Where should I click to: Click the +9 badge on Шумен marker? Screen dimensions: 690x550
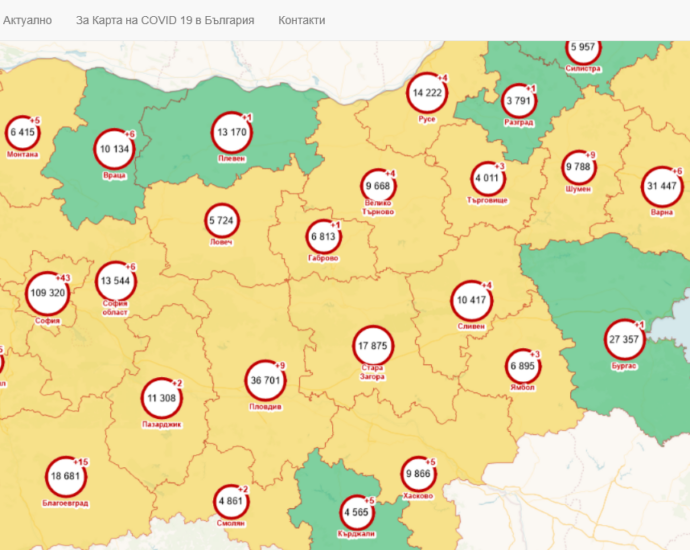point(591,155)
